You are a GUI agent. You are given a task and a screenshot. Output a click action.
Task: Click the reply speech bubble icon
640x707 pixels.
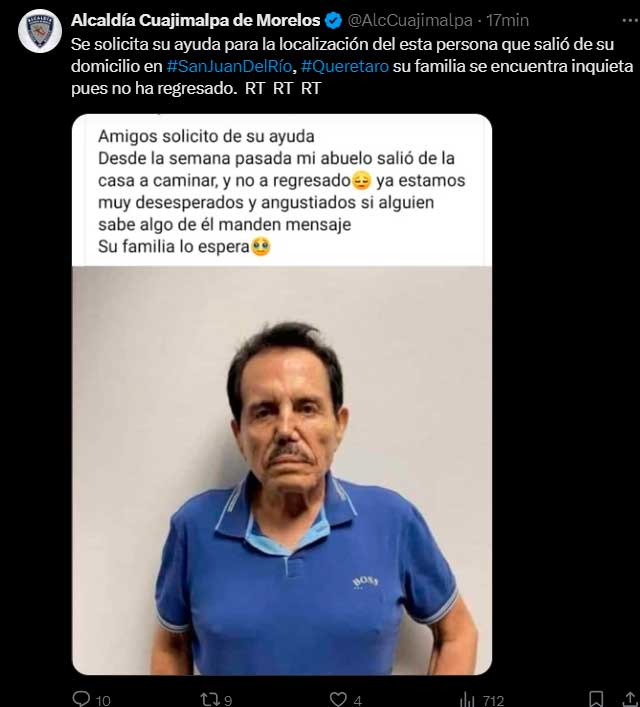tap(81, 699)
